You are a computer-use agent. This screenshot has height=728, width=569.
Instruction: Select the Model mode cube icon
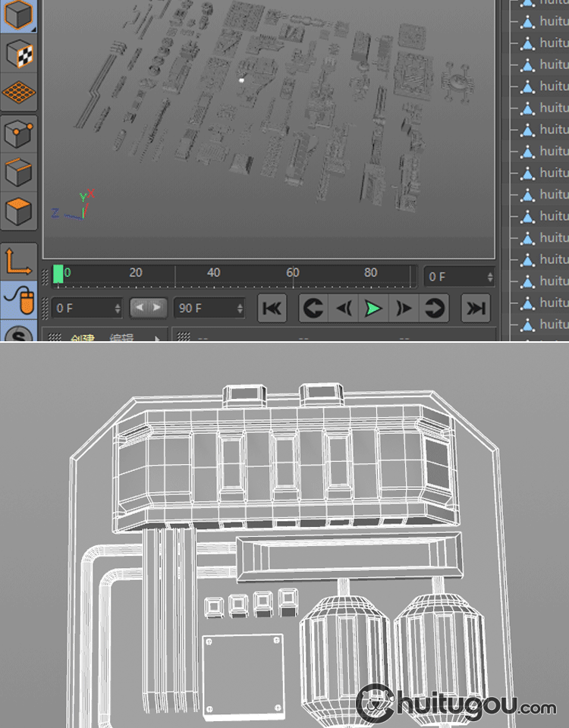pyautogui.click(x=18, y=16)
